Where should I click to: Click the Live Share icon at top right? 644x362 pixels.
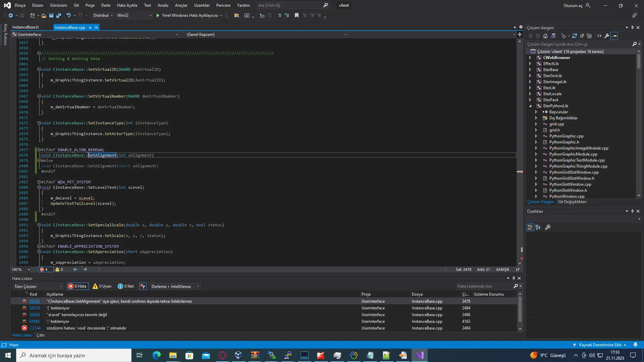pos(635,15)
